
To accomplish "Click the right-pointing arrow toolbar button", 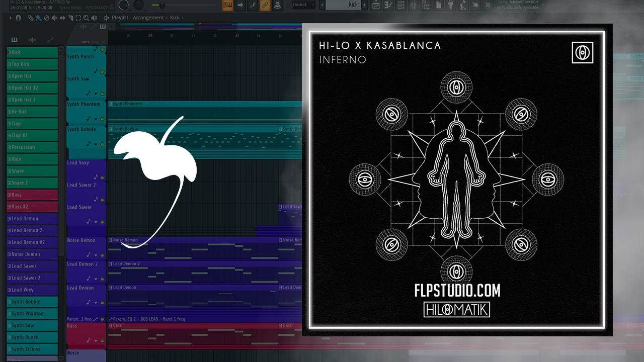I will (x=240, y=5).
